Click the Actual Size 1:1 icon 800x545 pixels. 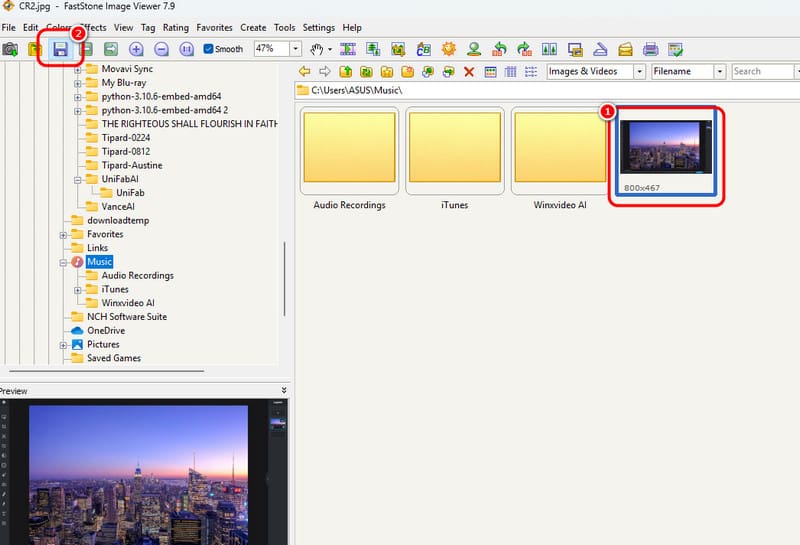click(186, 49)
